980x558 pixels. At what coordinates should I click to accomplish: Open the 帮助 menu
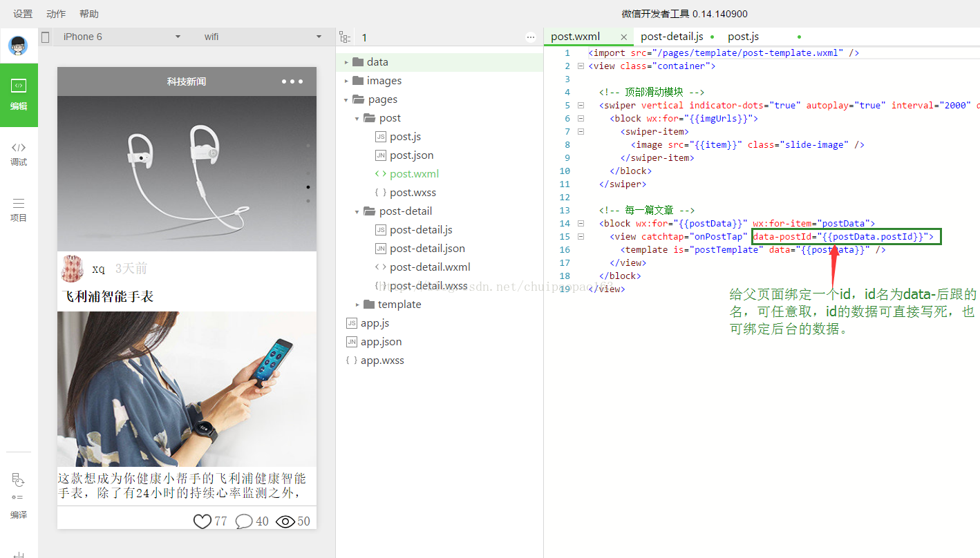(x=89, y=14)
